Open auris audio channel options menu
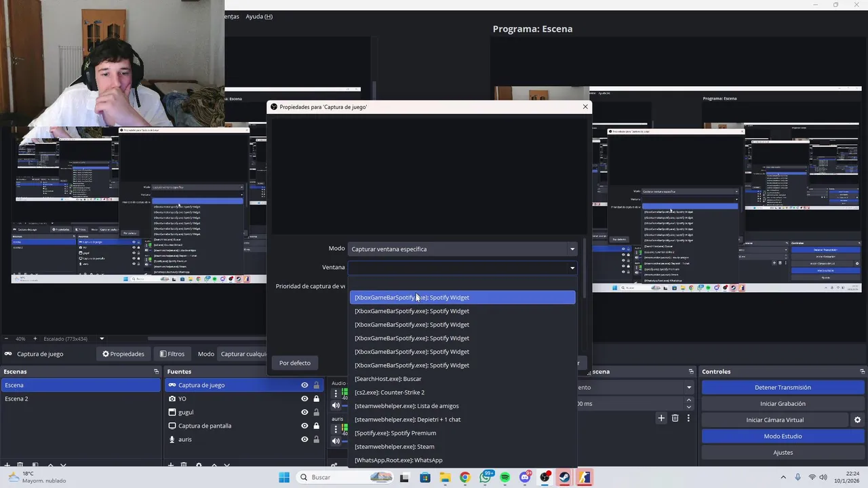 (336, 429)
